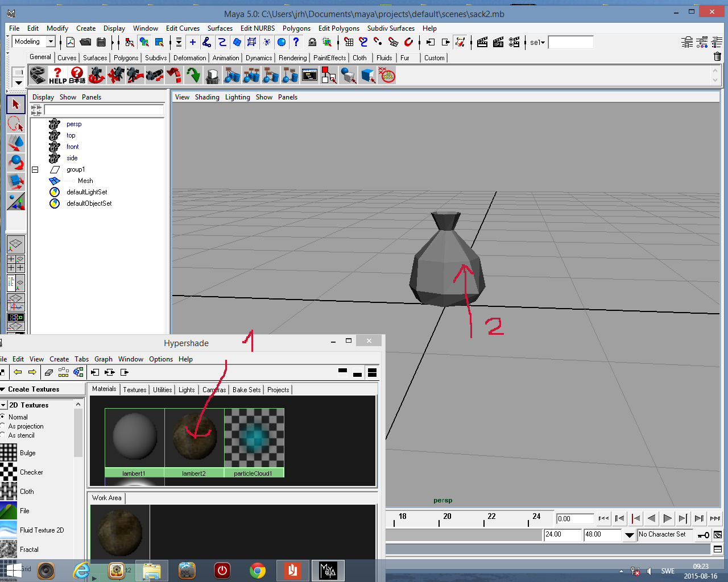Click the padlock lock selection icon
Viewport: 728px width, 582px height.
(312, 42)
